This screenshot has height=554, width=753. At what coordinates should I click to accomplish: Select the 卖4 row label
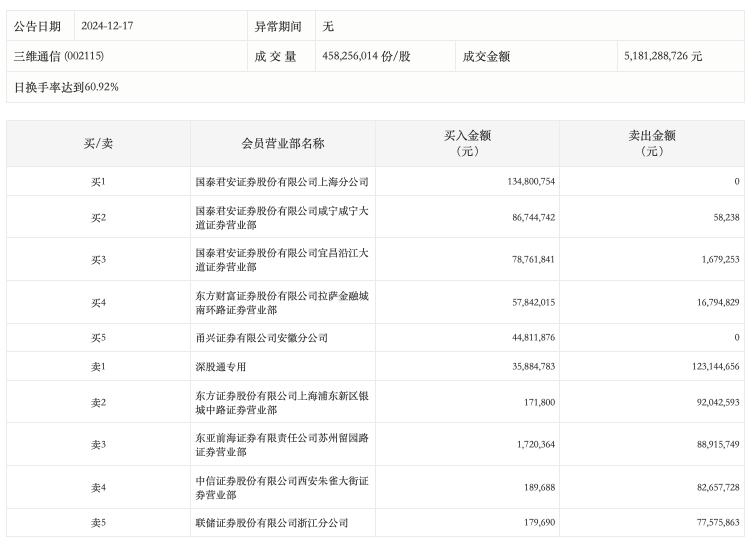click(x=98, y=488)
